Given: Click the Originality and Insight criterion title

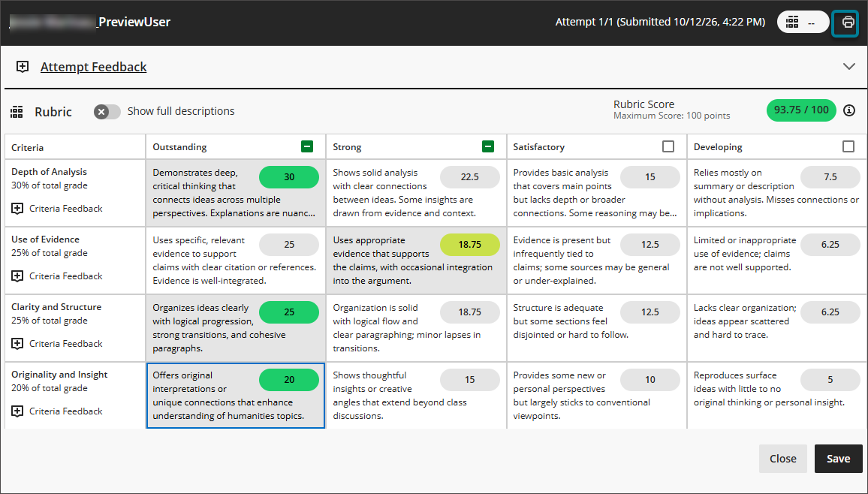Looking at the screenshot, I should tap(59, 375).
